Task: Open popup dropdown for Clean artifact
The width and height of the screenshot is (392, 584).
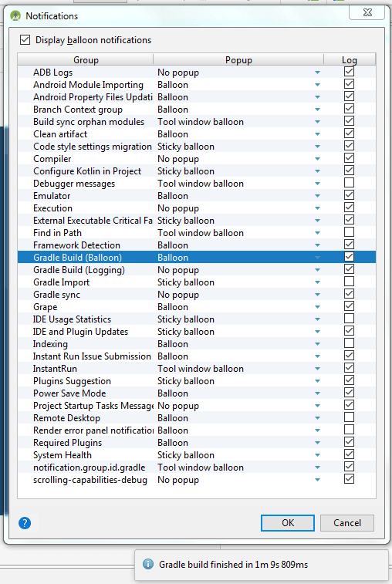Action: [317, 134]
